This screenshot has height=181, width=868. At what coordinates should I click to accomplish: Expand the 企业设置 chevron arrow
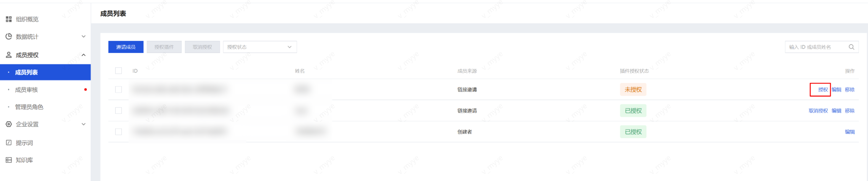pos(84,124)
